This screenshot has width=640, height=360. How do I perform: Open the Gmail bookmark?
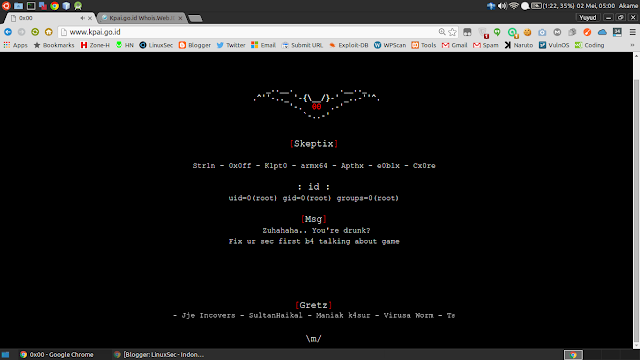tap(454, 45)
